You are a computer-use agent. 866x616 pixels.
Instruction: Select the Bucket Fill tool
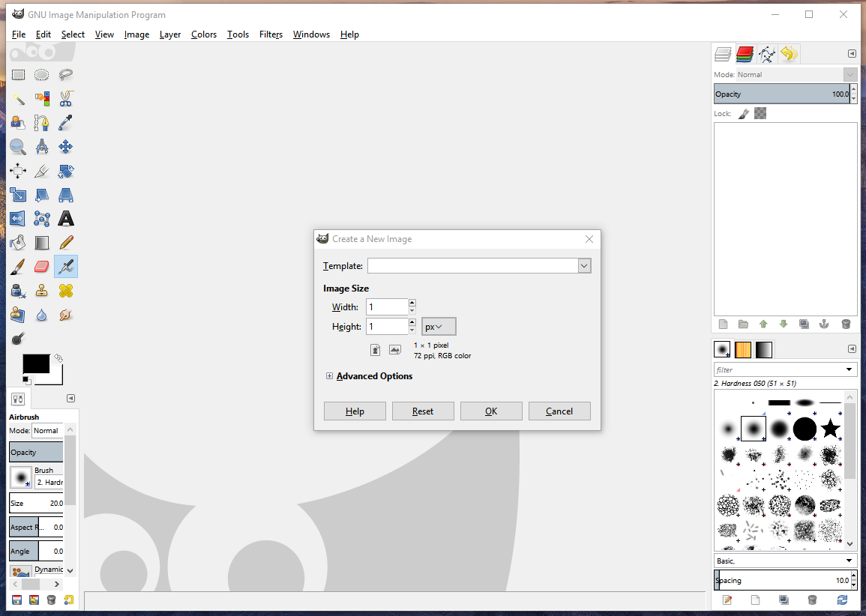(x=18, y=243)
